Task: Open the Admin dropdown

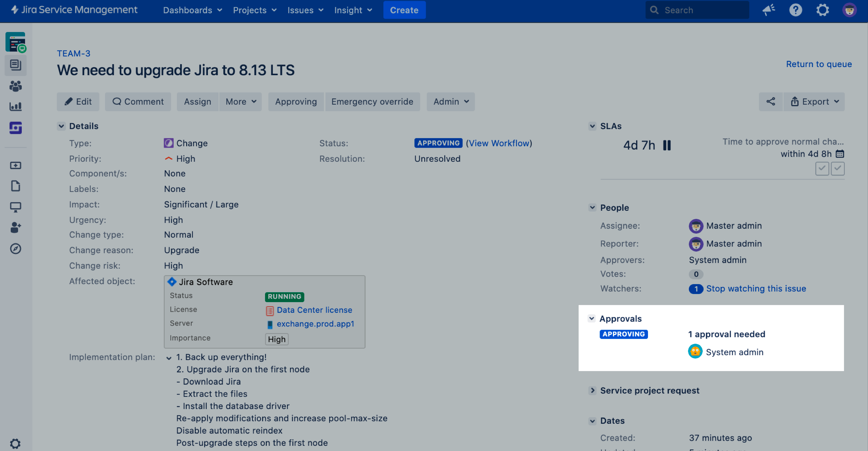Action: click(451, 102)
